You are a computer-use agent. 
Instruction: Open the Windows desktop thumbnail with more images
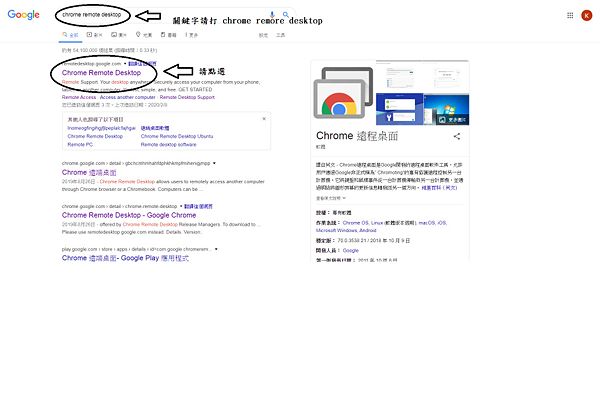[x=446, y=109]
